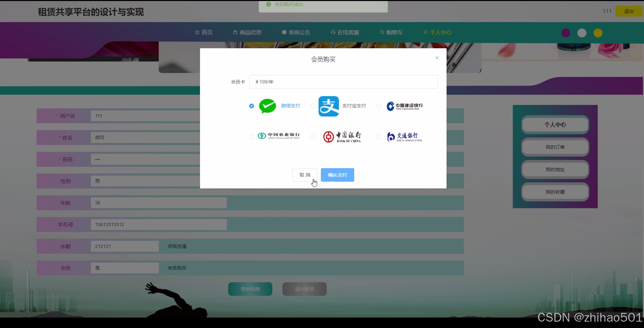Click the 会员卡 price field
The image size is (644, 328).
click(343, 82)
